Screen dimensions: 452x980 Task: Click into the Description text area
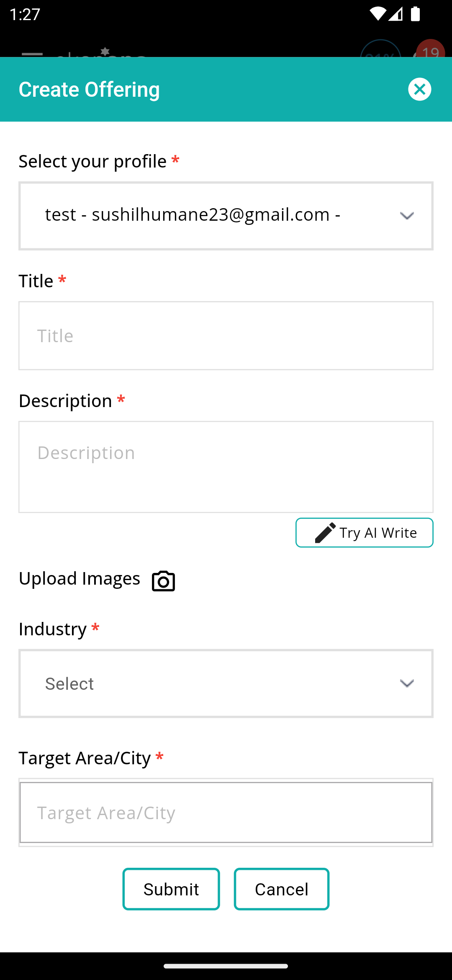point(226,467)
